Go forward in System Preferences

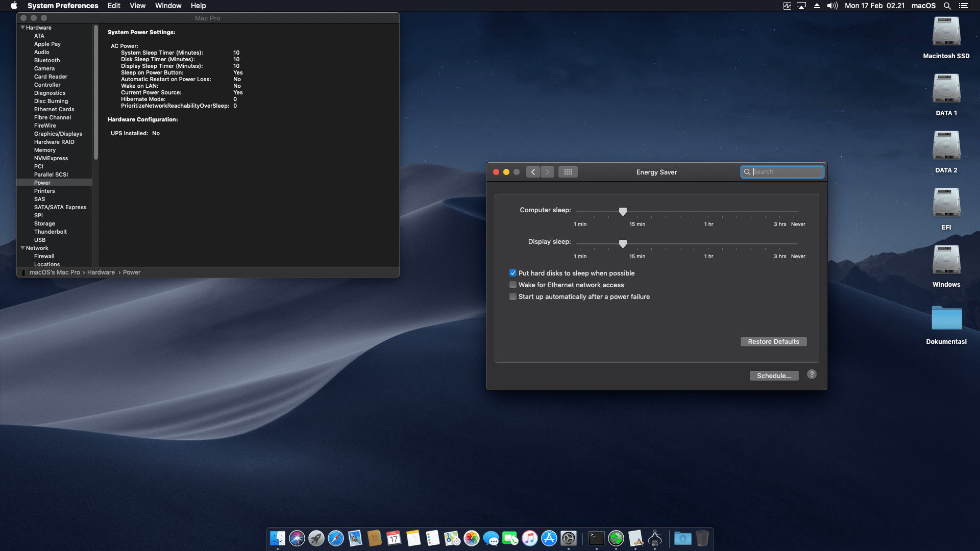(x=547, y=172)
